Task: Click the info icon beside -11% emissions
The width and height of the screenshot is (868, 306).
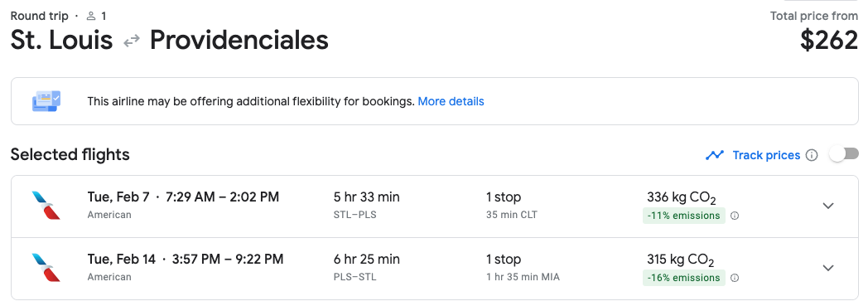Action: pyautogui.click(x=735, y=216)
